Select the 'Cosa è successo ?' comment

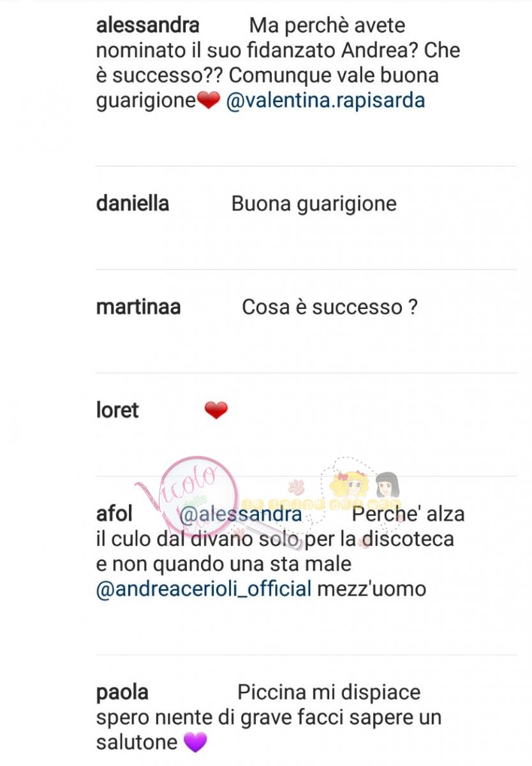point(330,307)
